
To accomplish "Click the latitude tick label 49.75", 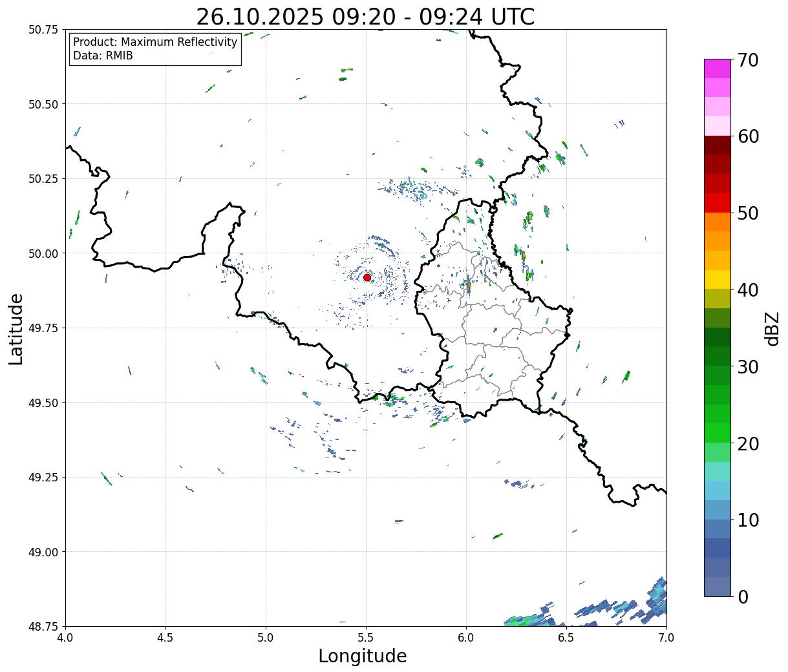I will click(43, 328).
